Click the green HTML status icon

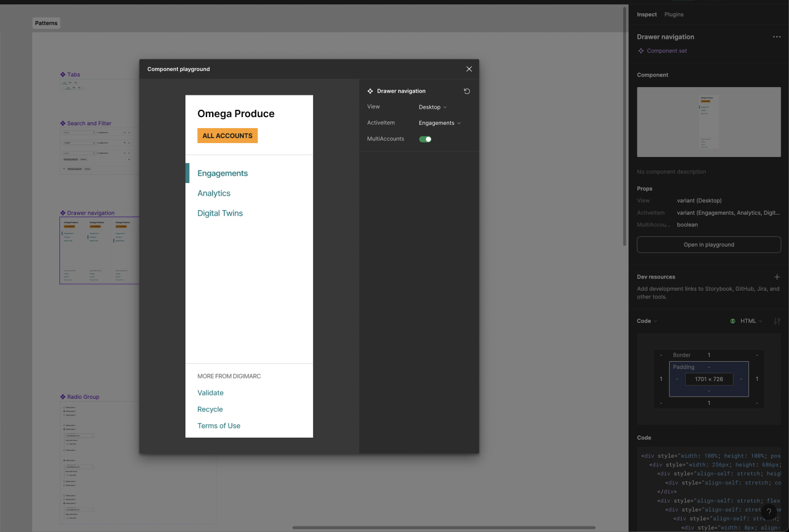tap(733, 321)
